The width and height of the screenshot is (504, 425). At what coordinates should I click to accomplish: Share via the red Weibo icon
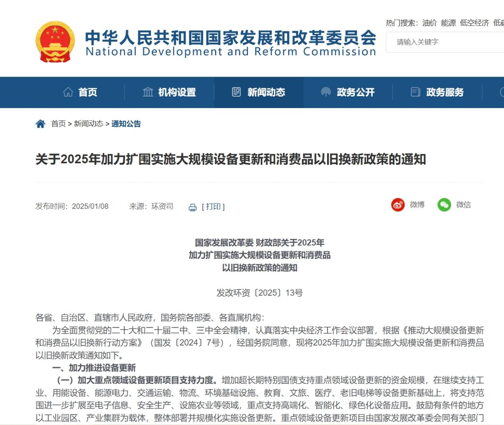click(398, 205)
